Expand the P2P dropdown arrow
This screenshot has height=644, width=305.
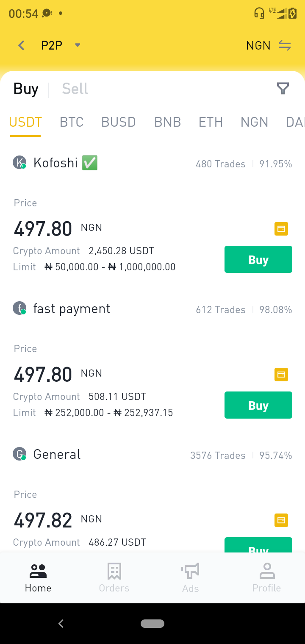78,45
